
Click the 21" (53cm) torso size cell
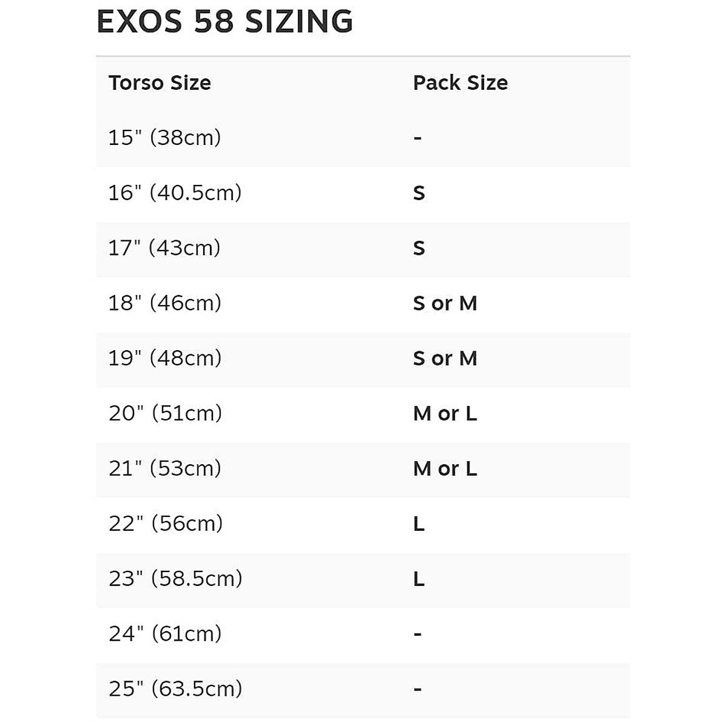tap(164, 468)
